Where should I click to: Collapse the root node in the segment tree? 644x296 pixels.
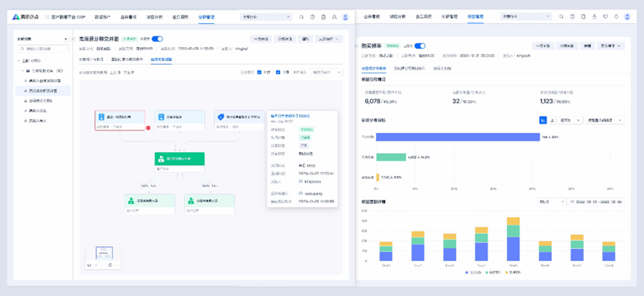[19, 60]
